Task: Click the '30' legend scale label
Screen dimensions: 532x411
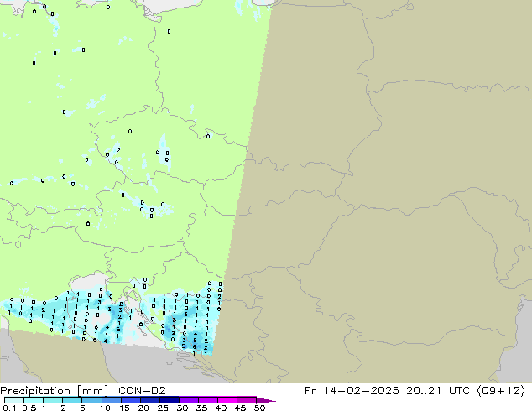Action: click(x=182, y=408)
